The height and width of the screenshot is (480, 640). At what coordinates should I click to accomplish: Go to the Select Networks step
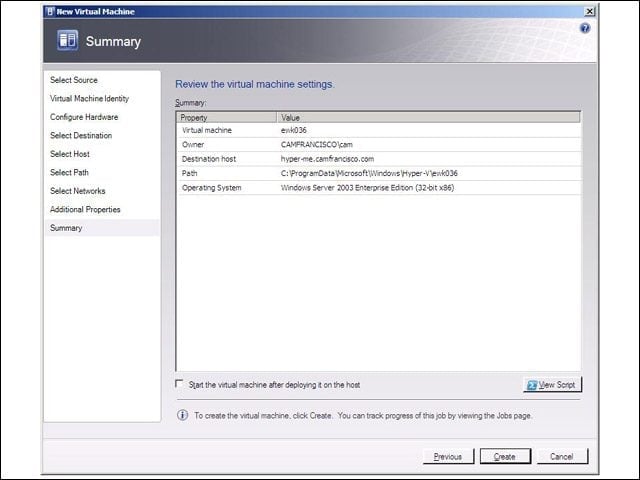78,191
